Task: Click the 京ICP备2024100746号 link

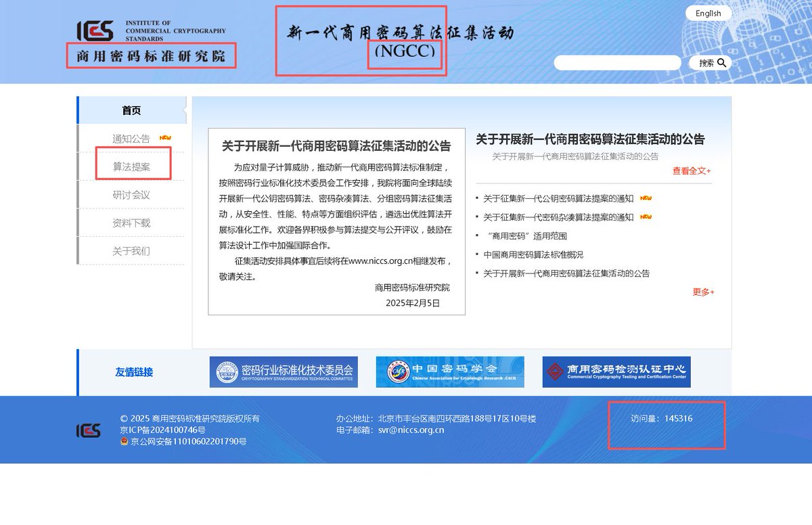Action: [162, 430]
